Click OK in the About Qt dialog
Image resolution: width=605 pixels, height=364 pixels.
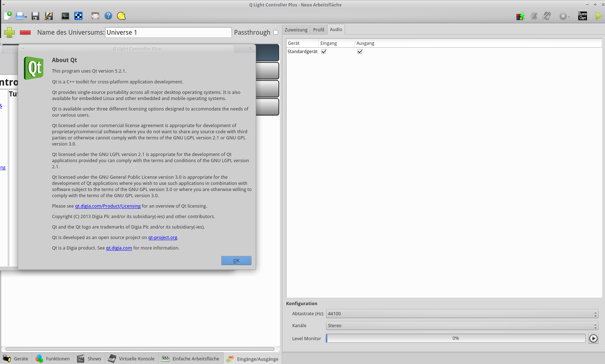[236, 261]
